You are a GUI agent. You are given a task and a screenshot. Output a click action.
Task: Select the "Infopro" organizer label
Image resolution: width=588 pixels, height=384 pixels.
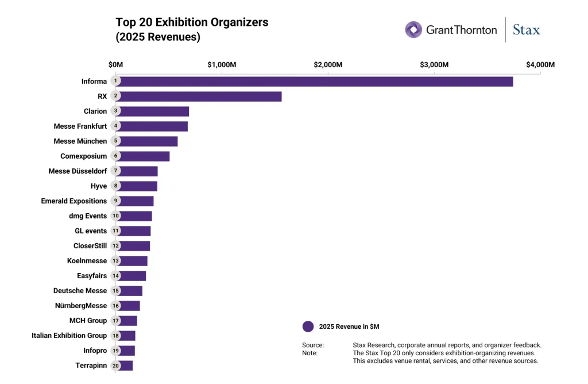[x=95, y=351]
